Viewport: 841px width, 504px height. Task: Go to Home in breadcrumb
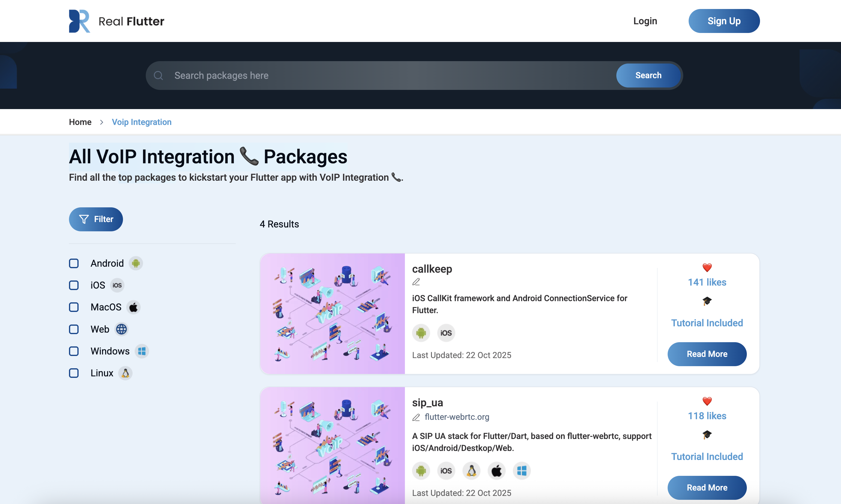tap(80, 122)
